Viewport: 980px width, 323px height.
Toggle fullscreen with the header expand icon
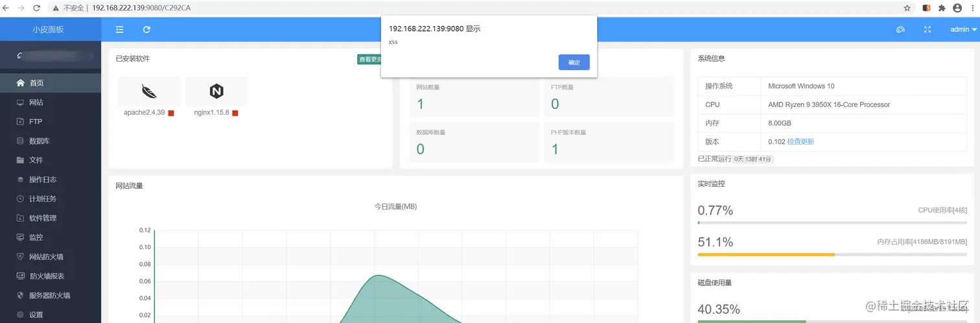(927, 29)
